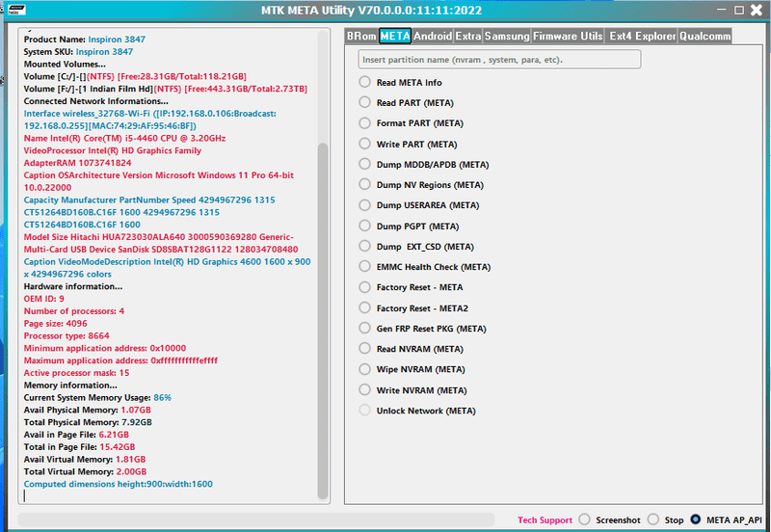Screen dimensions: 771x532
Task: Switch to the Android tab
Action: point(432,36)
